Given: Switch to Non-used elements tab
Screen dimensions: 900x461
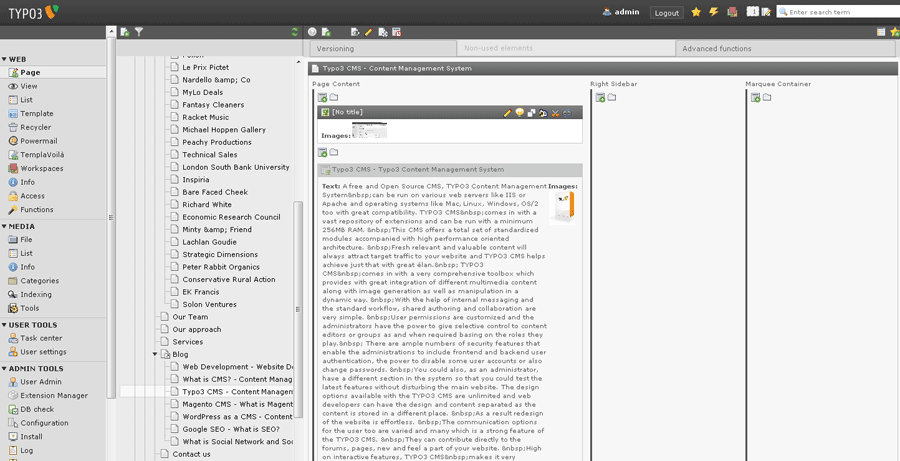Looking at the screenshot, I should pos(566,48).
